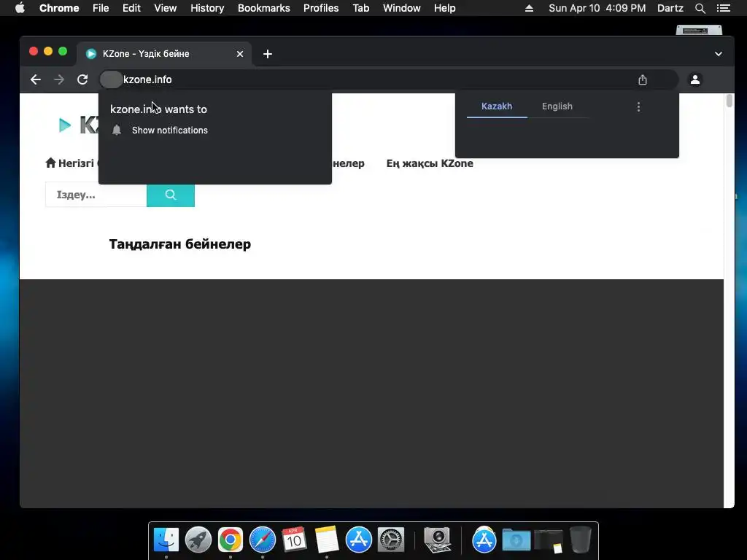This screenshot has height=560, width=747.
Task: Click the kzone.info URL text
Action: [147, 79]
